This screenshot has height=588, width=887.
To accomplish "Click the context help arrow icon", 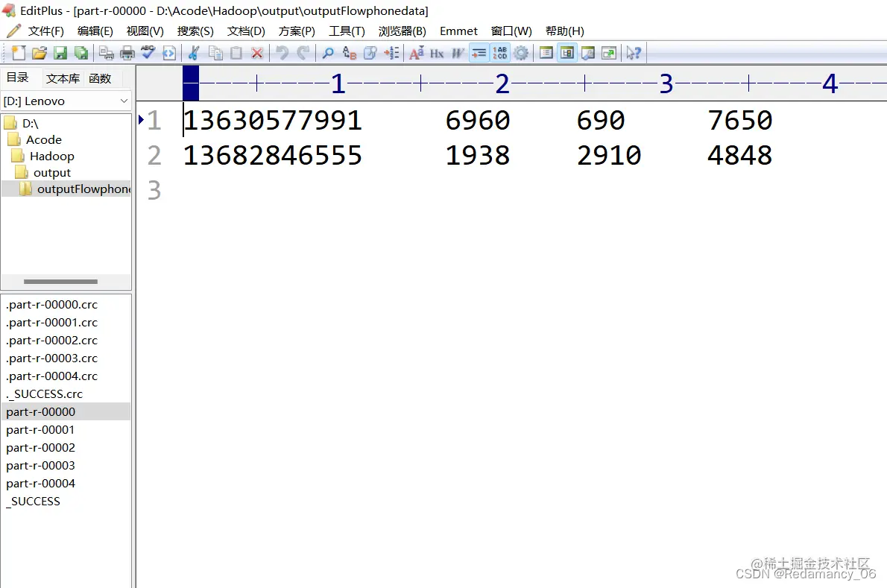I will coord(633,53).
